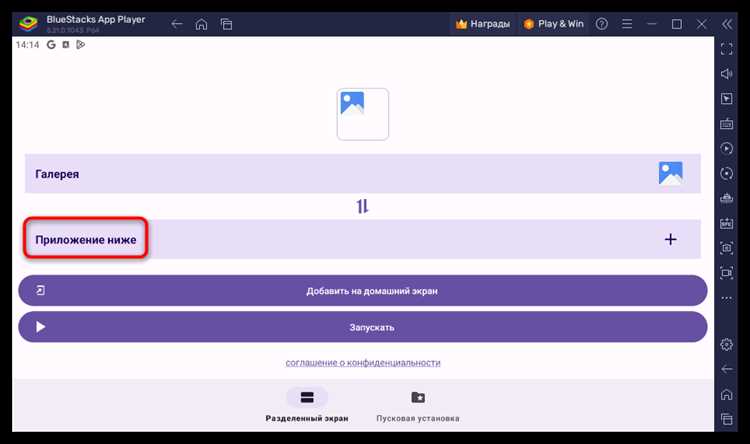The height and width of the screenshot is (444, 750).
Task: Take a screenshot via sidebar camera icon
Action: (x=727, y=248)
